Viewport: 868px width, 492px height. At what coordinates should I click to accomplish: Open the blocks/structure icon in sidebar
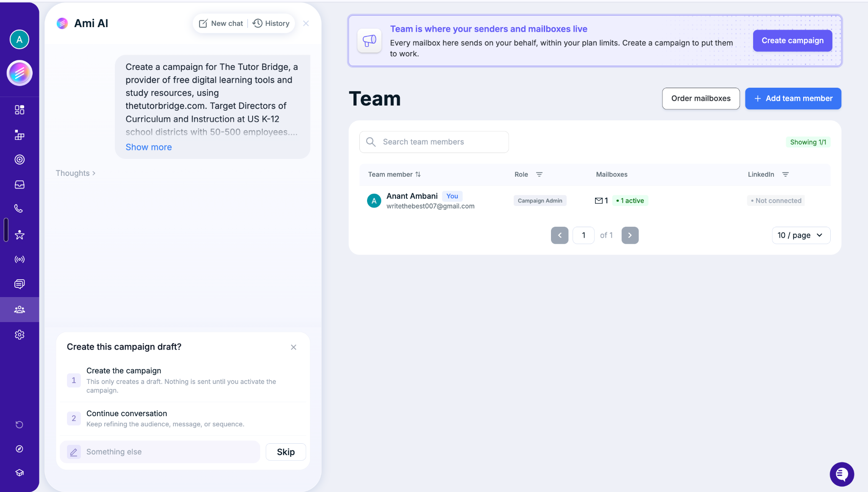tap(19, 135)
